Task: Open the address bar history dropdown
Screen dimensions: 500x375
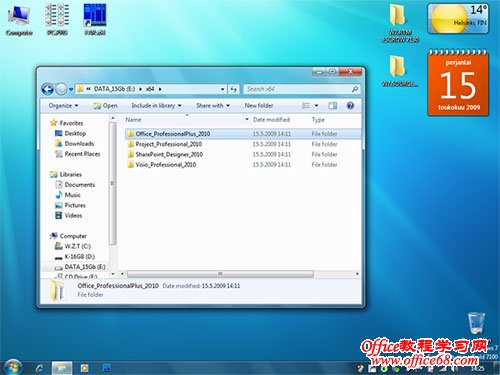Action: tap(223, 89)
